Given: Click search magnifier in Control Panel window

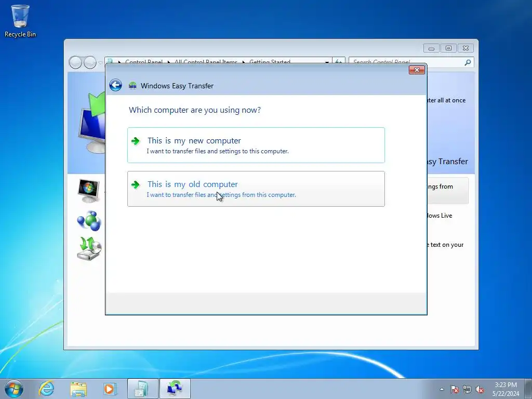Looking at the screenshot, I should point(468,62).
